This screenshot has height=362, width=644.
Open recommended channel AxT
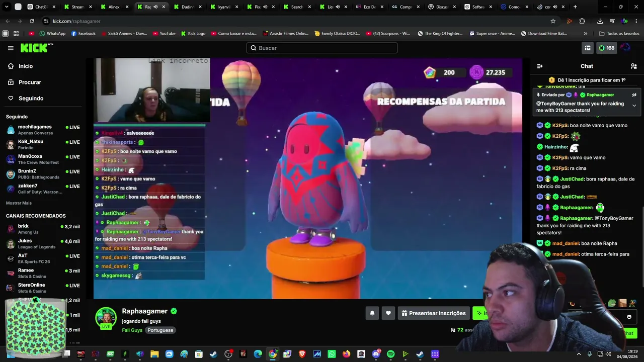pyautogui.click(x=43, y=258)
